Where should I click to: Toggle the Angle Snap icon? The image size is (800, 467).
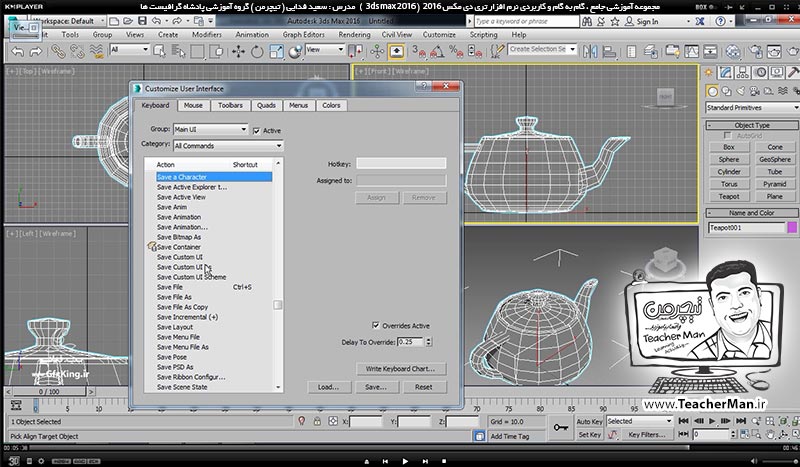[437, 51]
